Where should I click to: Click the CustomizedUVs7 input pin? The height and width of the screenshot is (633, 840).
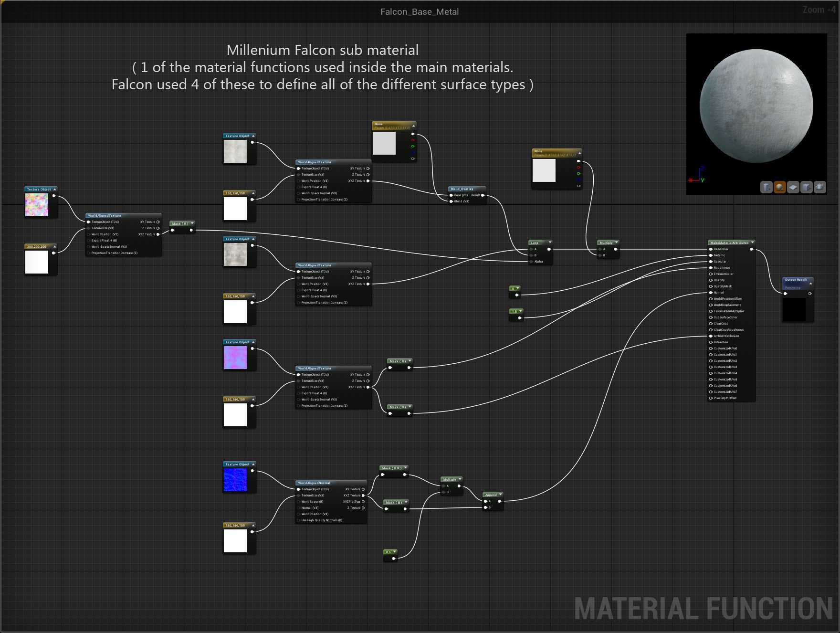point(711,392)
